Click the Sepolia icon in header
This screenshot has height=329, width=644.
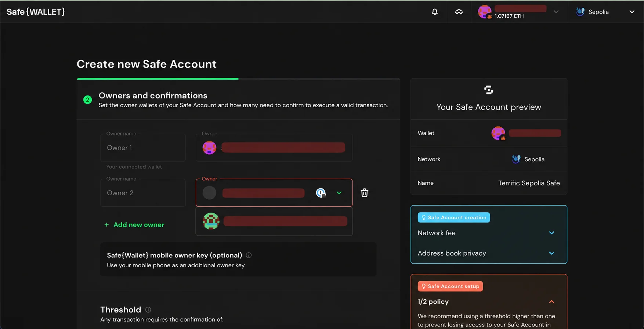click(580, 12)
